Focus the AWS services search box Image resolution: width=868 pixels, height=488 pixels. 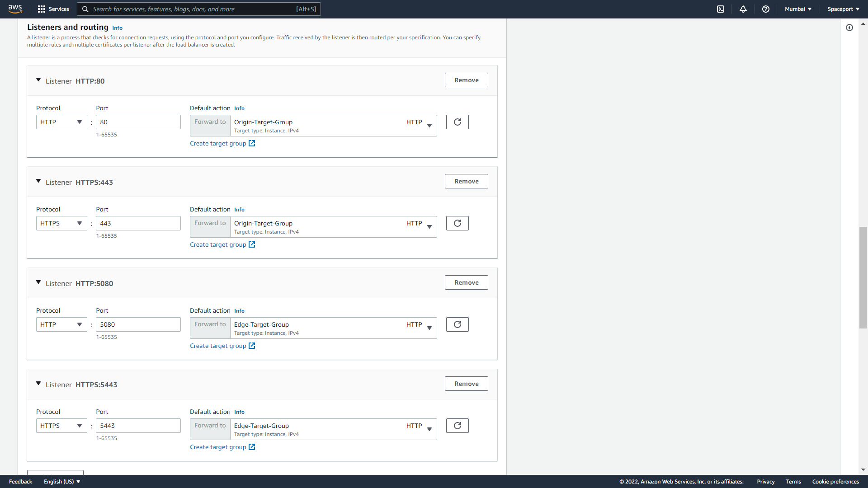coord(199,9)
